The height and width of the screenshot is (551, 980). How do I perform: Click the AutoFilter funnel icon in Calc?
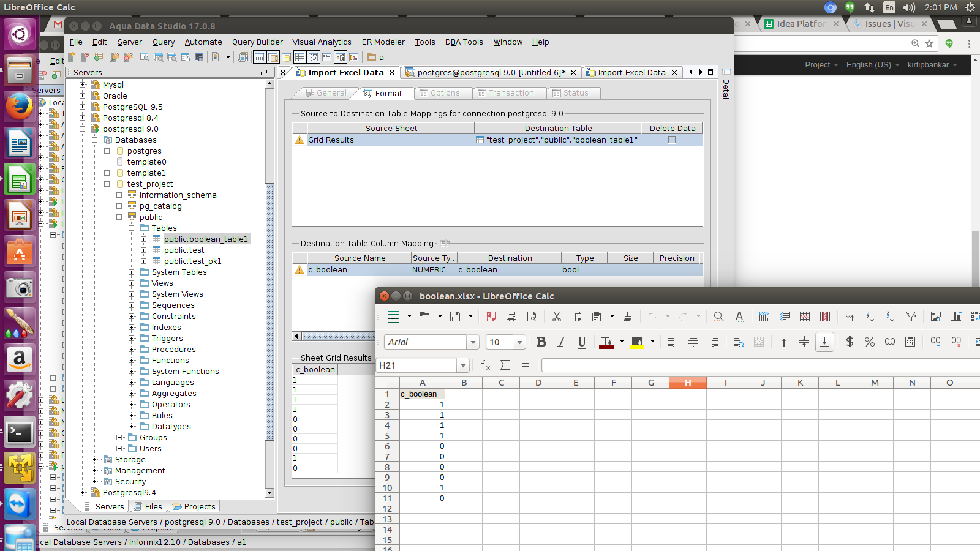click(911, 317)
